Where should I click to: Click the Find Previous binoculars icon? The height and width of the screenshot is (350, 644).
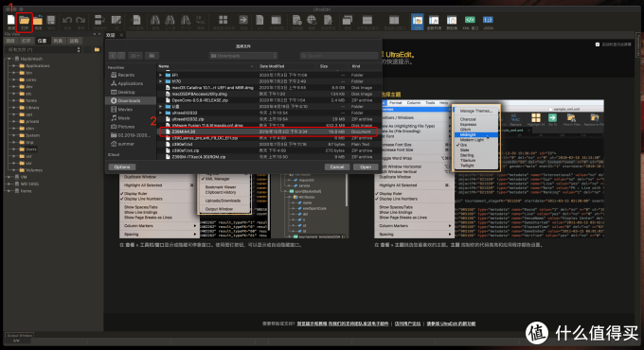pos(170,20)
